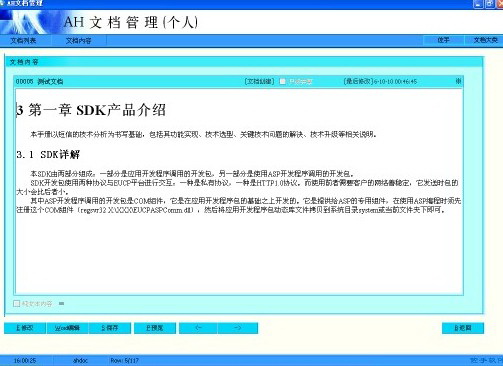Click the P 预览 button
Screen dimensions: 503x366
[x=155, y=328]
